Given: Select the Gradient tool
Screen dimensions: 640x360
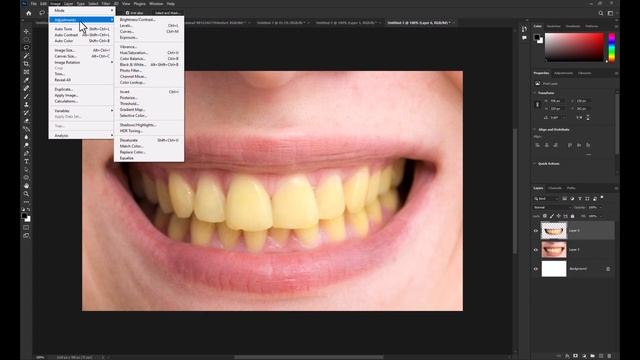Looking at the screenshot, I should (x=26, y=129).
